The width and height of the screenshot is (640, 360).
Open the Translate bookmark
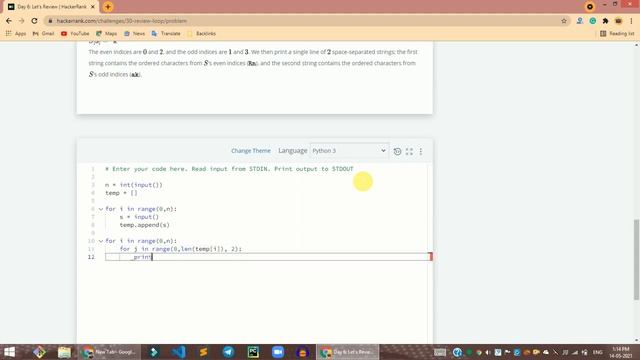tap(166, 33)
